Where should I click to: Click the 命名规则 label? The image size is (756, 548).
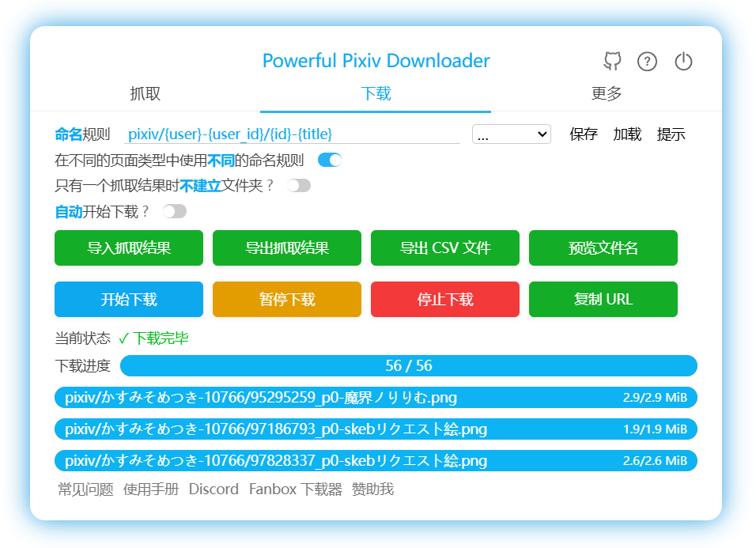[x=82, y=134]
